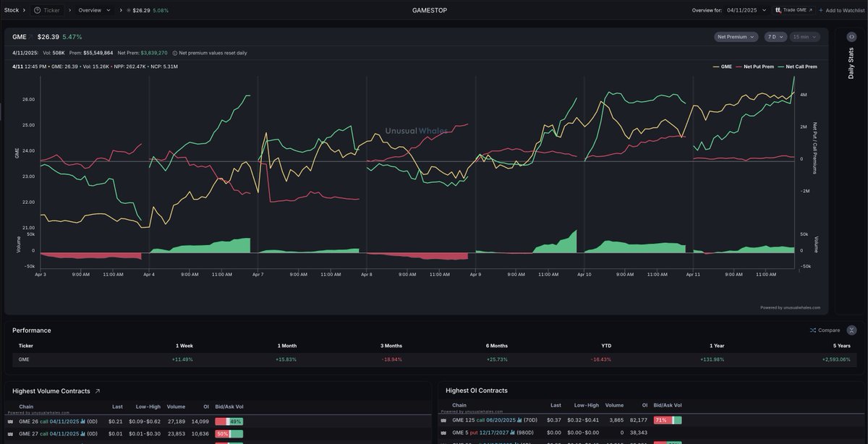Click the 6 Months value +25.73%
Screen dimensions: 868x444
coord(497,359)
